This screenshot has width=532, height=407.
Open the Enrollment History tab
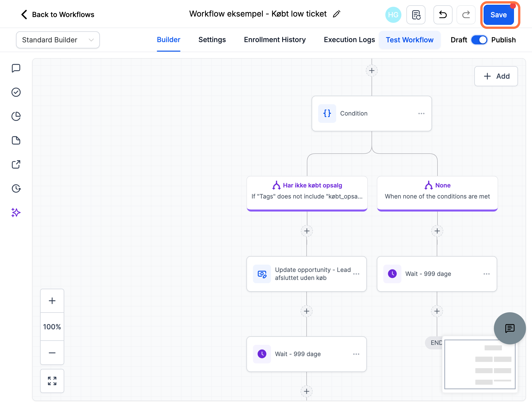pyautogui.click(x=275, y=40)
